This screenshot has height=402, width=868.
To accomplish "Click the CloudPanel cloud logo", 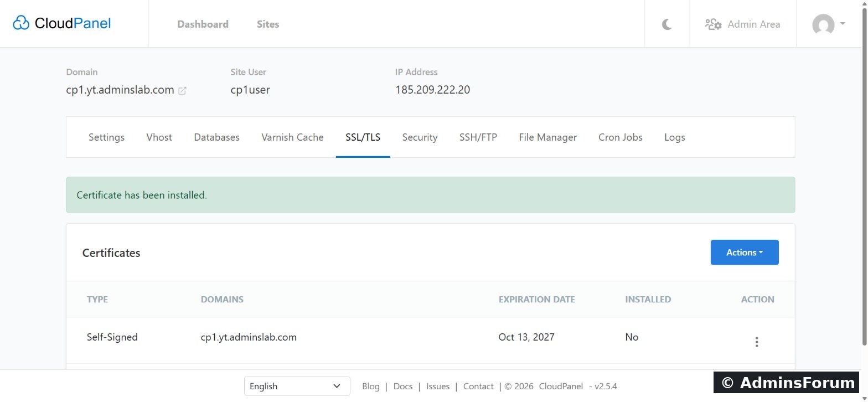I will (21, 23).
